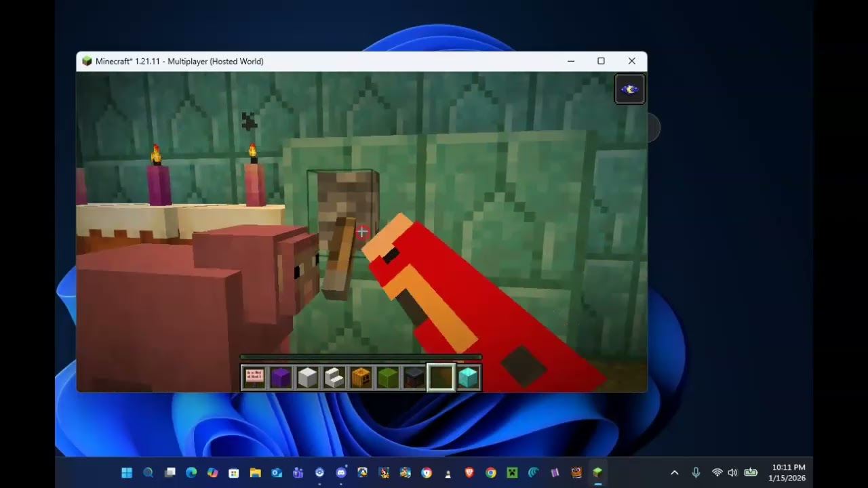Screen dimensions: 868x488
Task: Close the Minecraft window
Action: click(632, 61)
